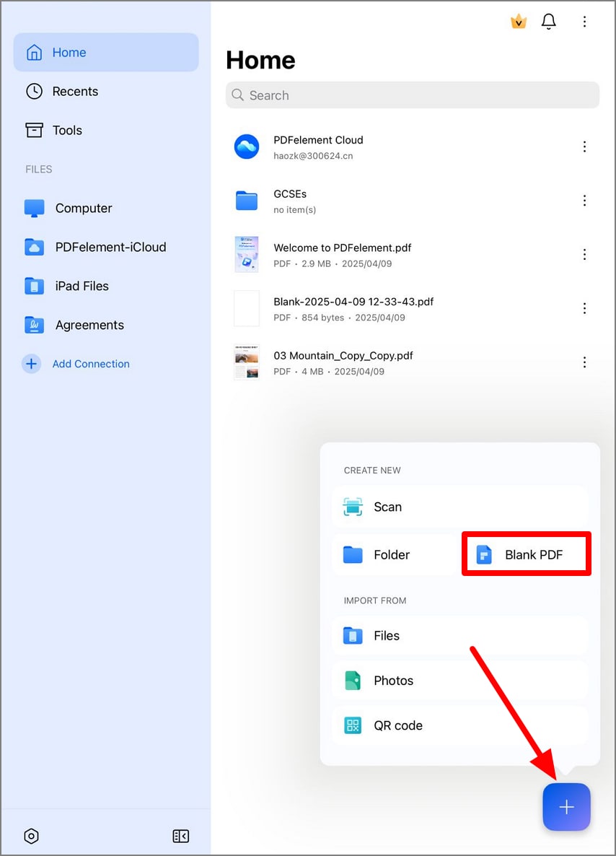Viewport: 616px width, 856px height.
Task: Click the PDFelement-iCloud folder icon
Action: pos(35,247)
